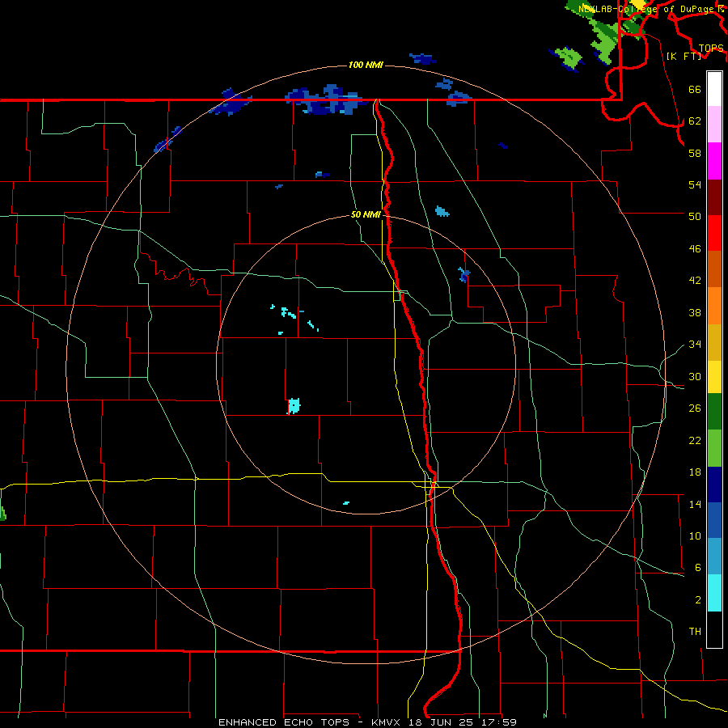Select the maroon legend color band
Image resolution: width=728 pixels, height=728 pixels.
click(714, 197)
